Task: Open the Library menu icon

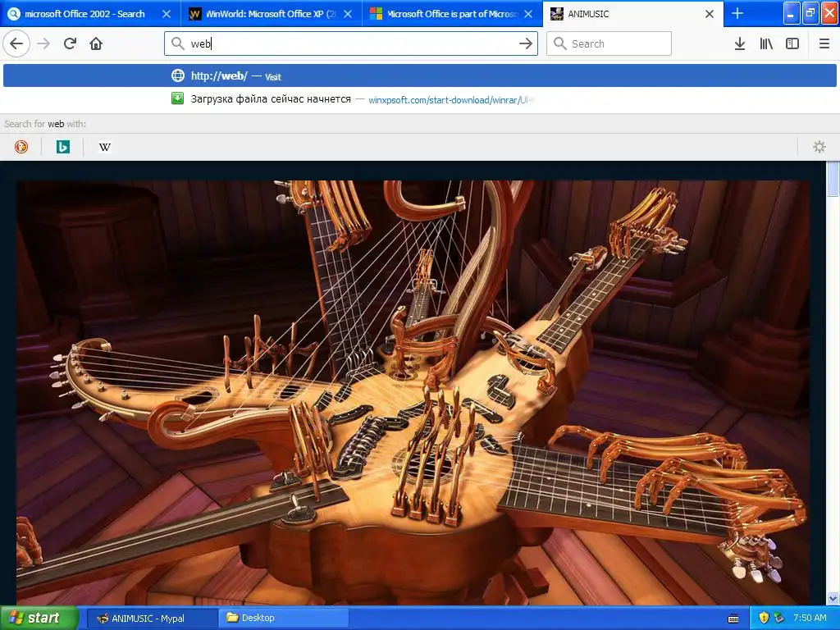Action: point(766,43)
